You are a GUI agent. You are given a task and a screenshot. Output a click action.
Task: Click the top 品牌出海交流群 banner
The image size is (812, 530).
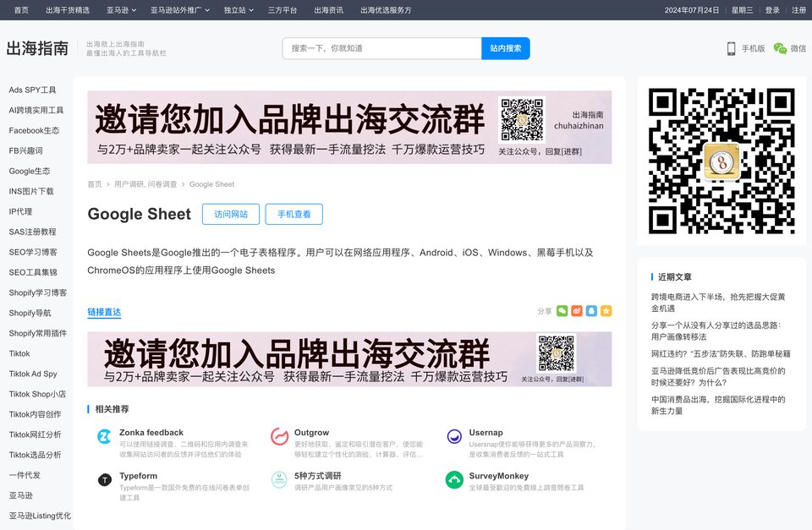click(x=349, y=128)
